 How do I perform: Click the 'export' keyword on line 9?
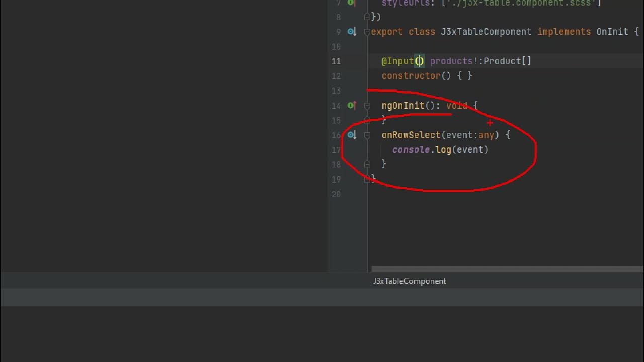pos(387,32)
